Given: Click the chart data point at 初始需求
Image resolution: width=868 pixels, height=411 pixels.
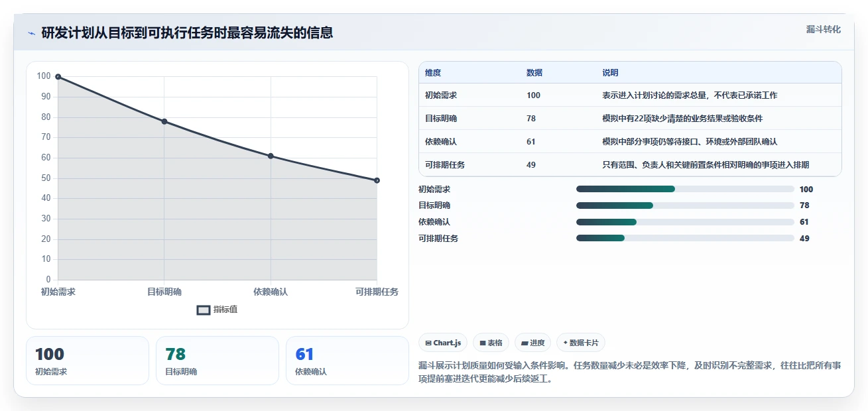Looking at the screenshot, I should coord(58,77).
